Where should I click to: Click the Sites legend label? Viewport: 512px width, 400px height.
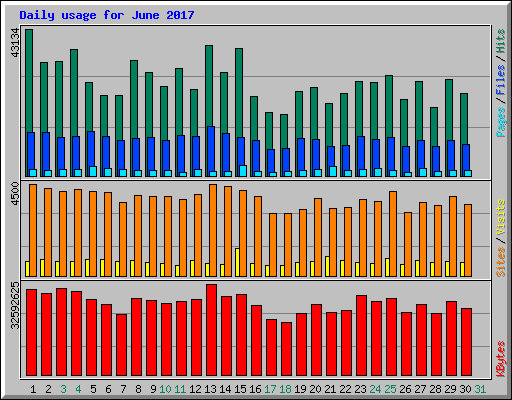click(x=501, y=262)
